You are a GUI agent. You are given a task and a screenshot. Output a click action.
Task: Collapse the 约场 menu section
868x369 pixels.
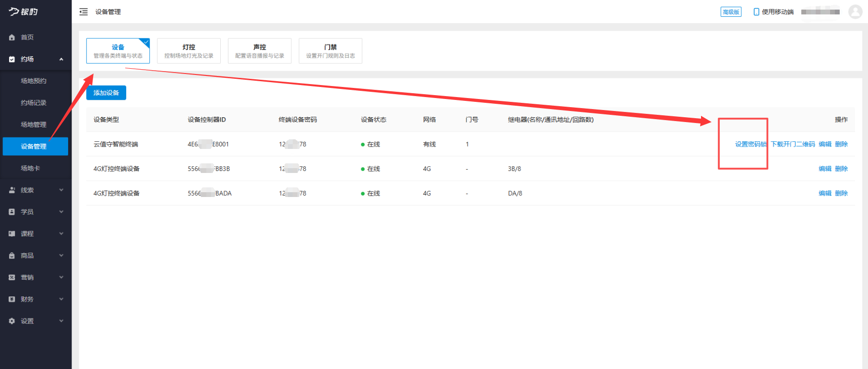pyautogui.click(x=61, y=59)
